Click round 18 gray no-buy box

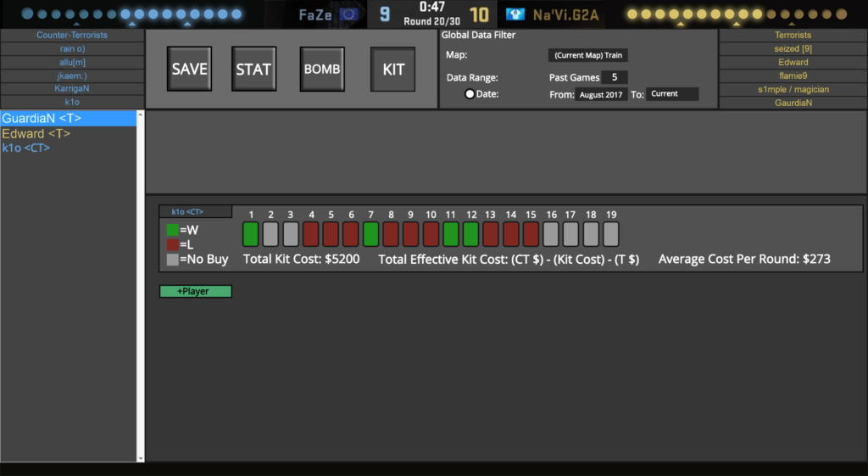(x=591, y=234)
